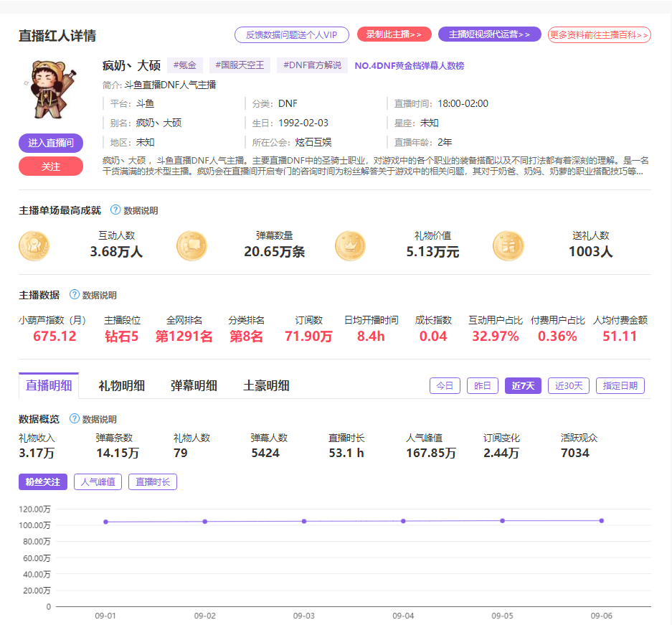Enable the 人气峰值 chart series
Image resolution: width=672 pixels, height=625 pixels.
(x=97, y=481)
